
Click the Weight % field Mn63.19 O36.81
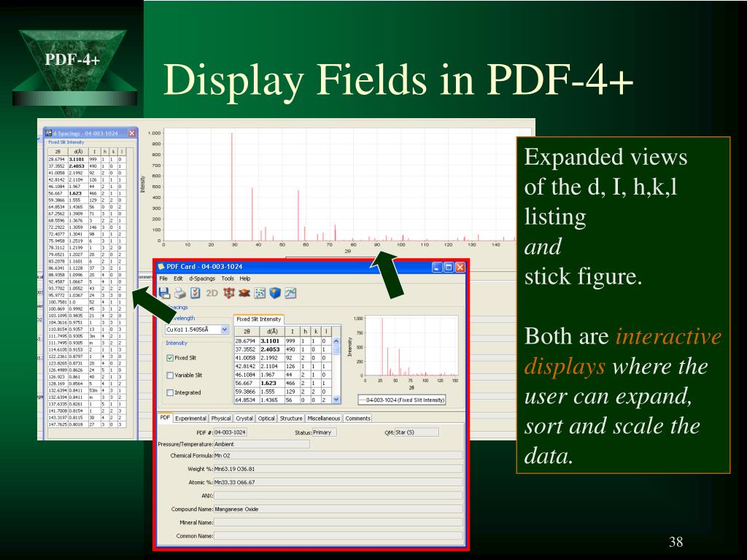point(338,469)
